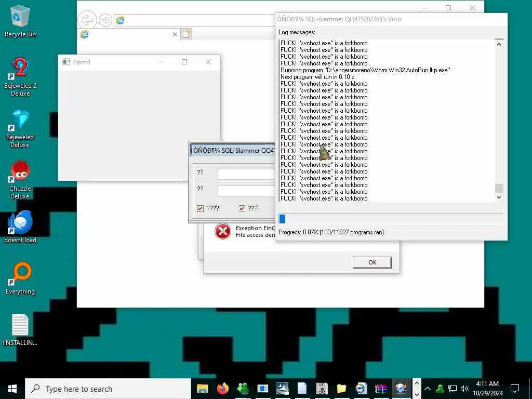Open Chuzzle Deluxe desktop shortcut
This screenshot has width=532, height=399.
[20, 180]
